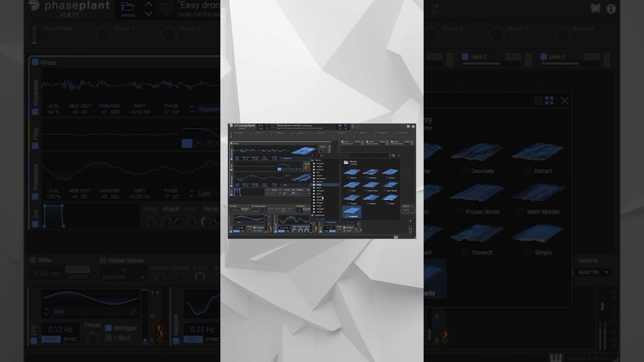Click the preset previous/next arrows
644x362 pixels.
pyautogui.click(x=267, y=126)
